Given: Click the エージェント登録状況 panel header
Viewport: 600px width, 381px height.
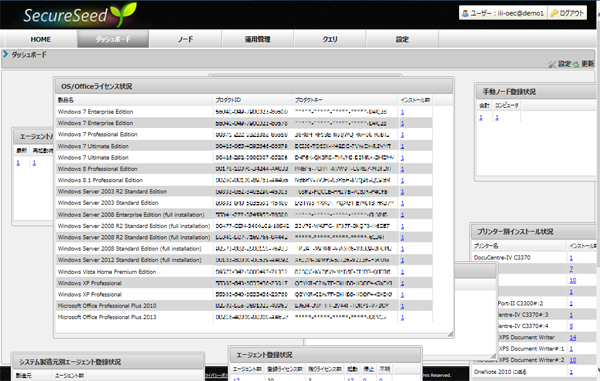Looking at the screenshot, I should pos(325,355).
